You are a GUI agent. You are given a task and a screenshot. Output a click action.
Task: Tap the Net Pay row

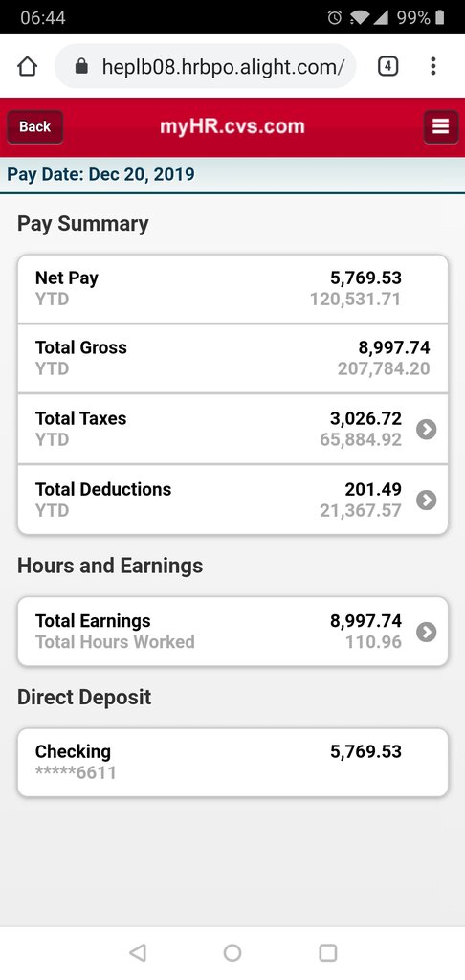click(232, 289)
